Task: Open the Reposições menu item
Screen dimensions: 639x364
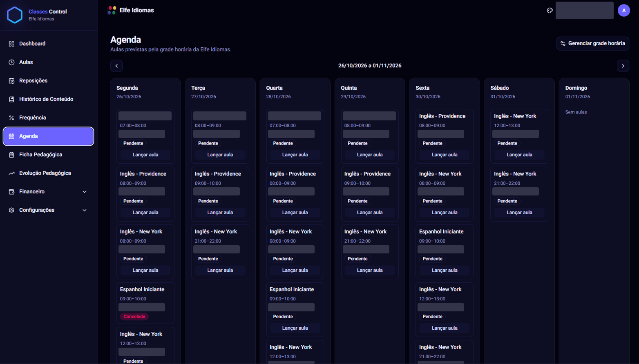Action: tap(48, 81)
